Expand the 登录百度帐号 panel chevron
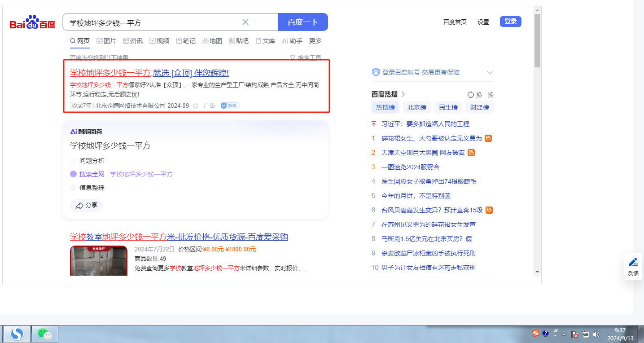This screenshot has height=343, width=644. (x=490, y=73)
